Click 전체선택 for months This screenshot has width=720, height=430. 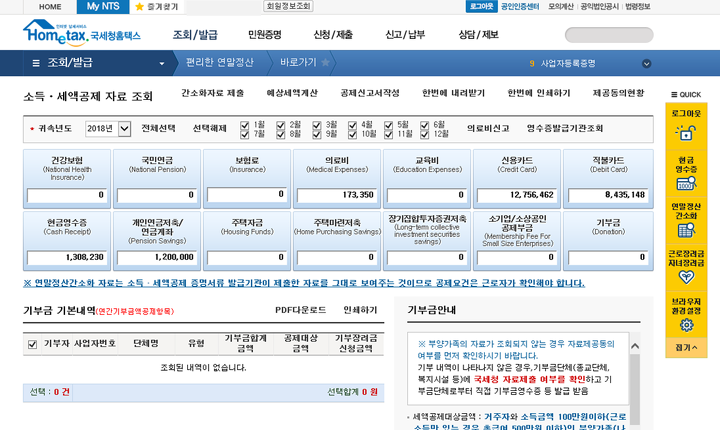tap(158, 129)
